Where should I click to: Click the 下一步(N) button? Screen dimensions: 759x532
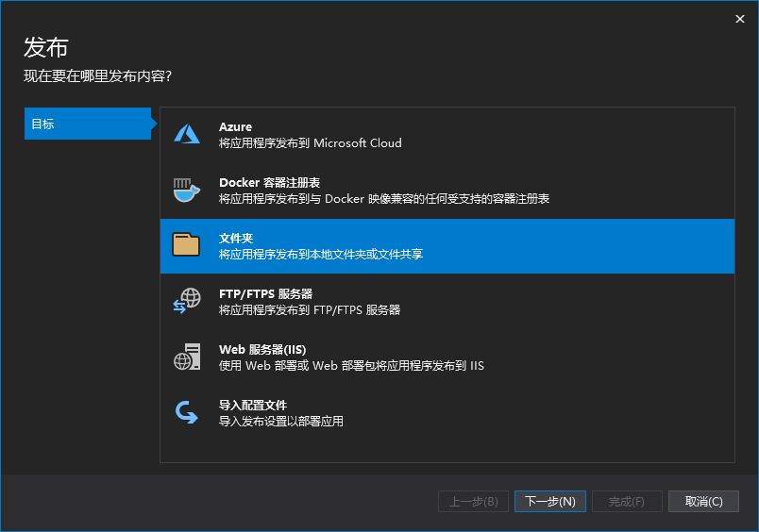point(549,501)
